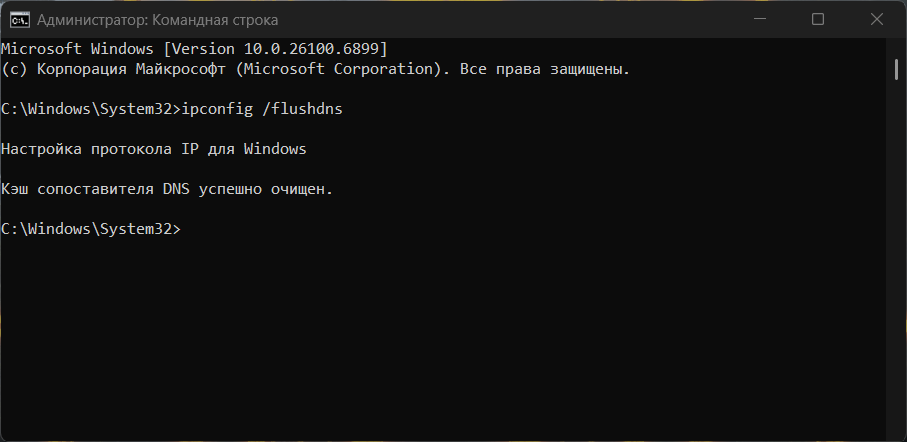Click the vertical scrollbar thumb

tap(896, 67)
